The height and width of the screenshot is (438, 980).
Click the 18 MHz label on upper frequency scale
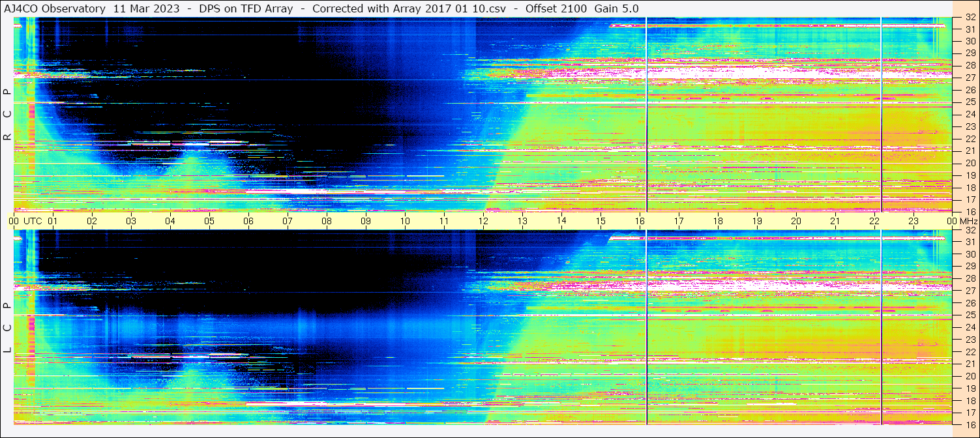pyautogui.click(x=970, y=187)
